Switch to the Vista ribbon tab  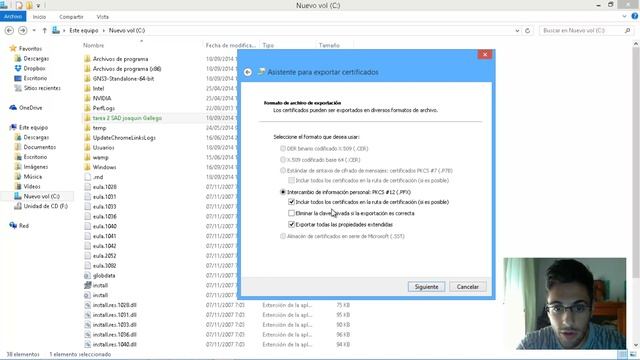click(x=102, y=17)
